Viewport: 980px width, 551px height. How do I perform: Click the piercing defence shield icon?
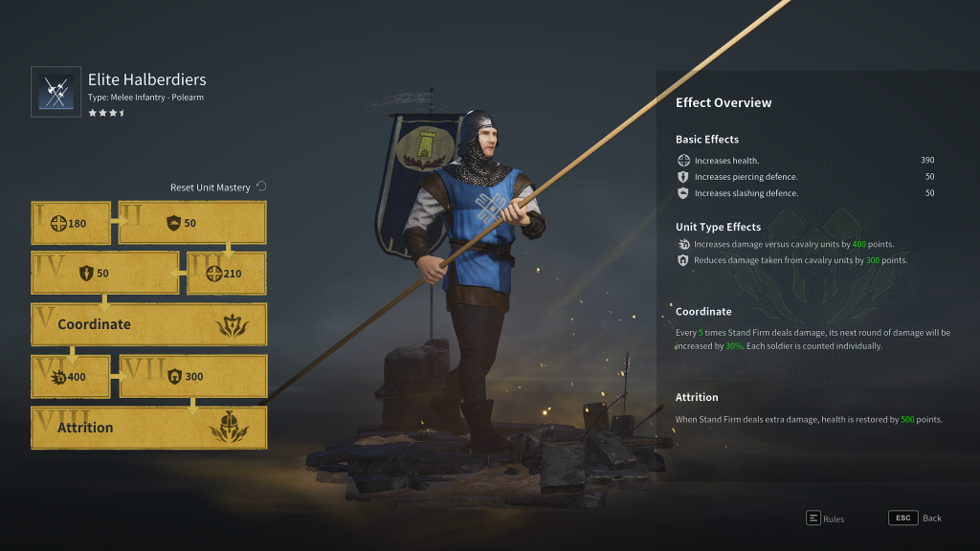tap(683, 177)
